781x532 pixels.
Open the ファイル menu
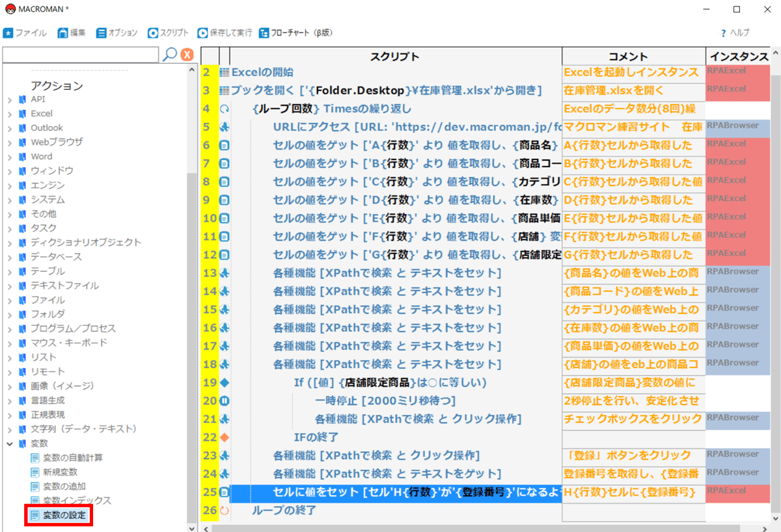[x=25, y=33]
